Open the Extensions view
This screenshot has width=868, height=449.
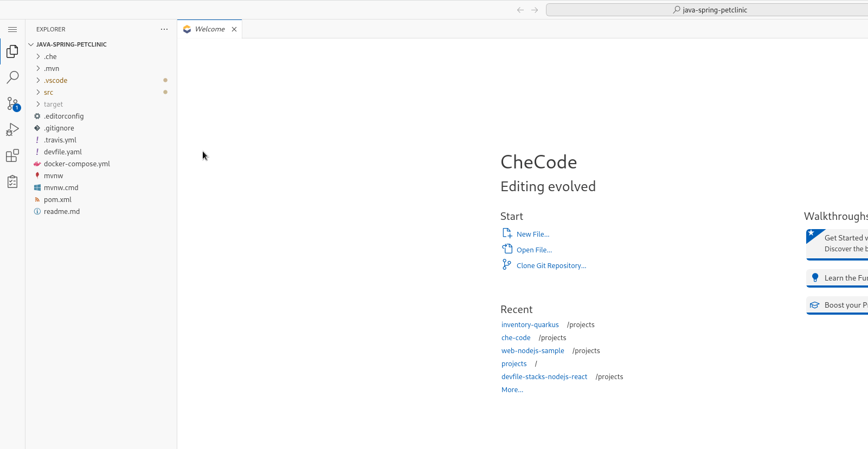point(12,156)
